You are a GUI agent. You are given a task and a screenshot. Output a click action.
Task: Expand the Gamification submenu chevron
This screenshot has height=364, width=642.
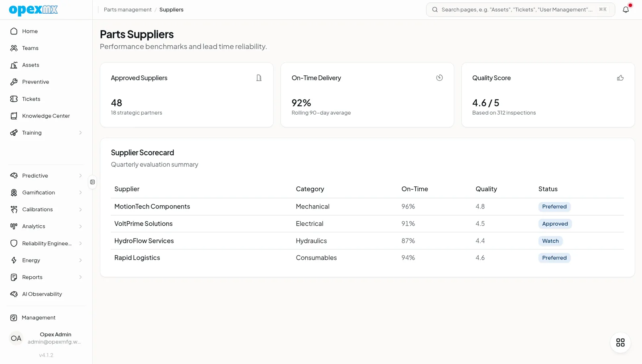click(80, 192)
